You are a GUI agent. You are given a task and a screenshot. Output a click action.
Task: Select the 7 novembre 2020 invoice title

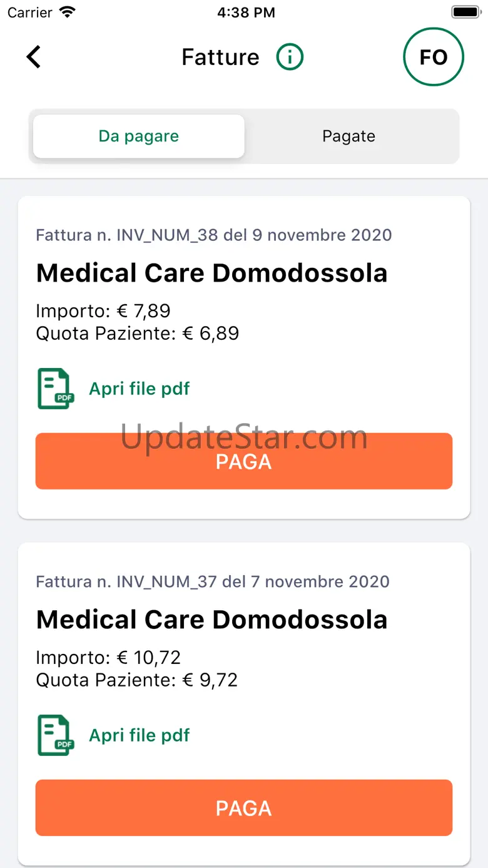click(x=211, y=620)
